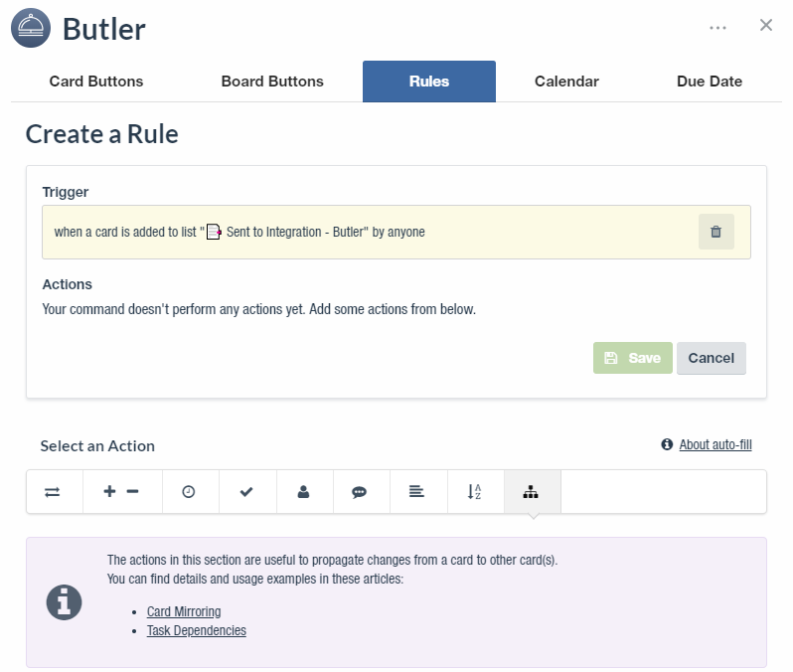Switch to the Due Date tab
This screenshot has width=793, height=672.
click(710, 82)
